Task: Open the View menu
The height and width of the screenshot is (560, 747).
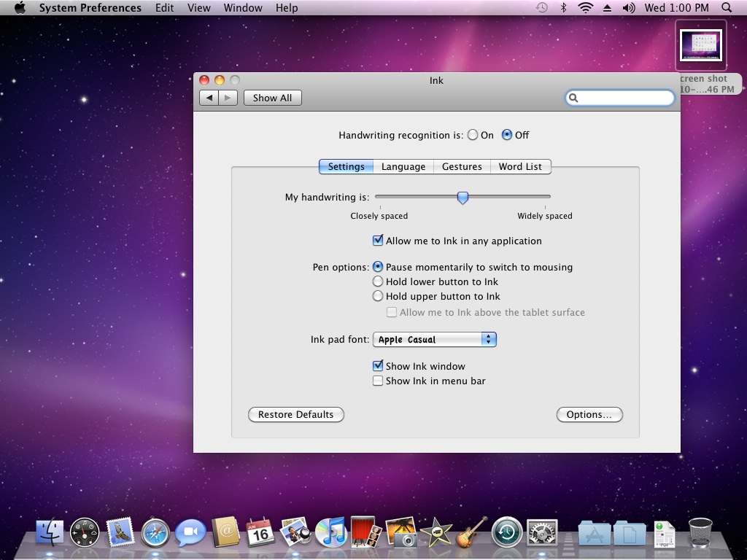Action: (198, 7)
